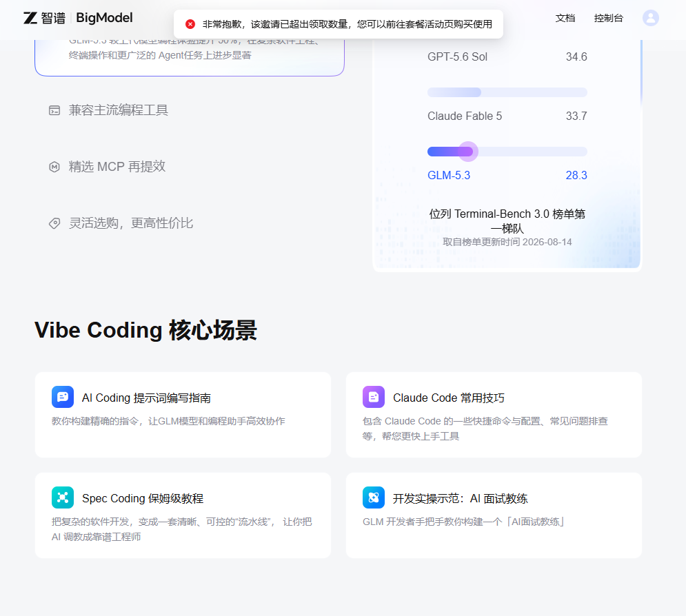Click the GPT-5.6 Sol label
The image size is (686, 616).
coord(457,57)
